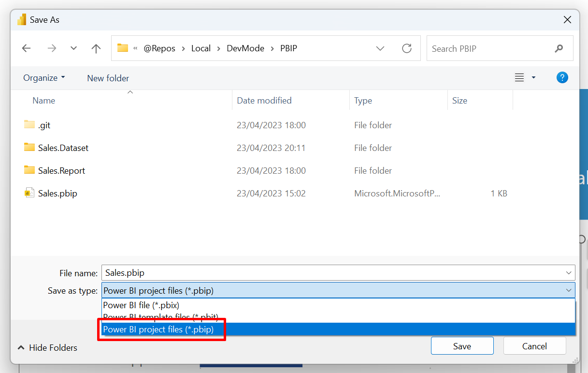Click the DevMode breadcrumb in the path

[245, 48]
